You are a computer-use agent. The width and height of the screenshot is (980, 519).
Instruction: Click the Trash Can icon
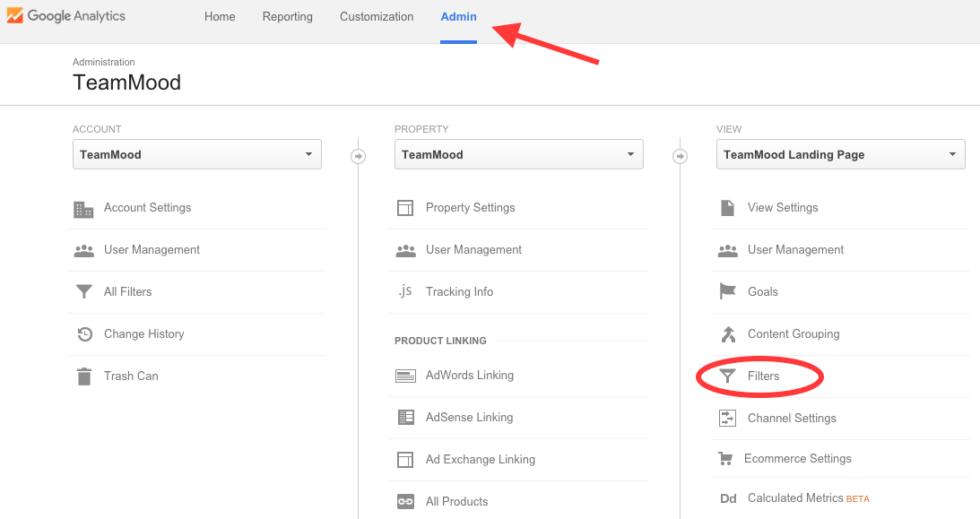[x=83, y=376]
